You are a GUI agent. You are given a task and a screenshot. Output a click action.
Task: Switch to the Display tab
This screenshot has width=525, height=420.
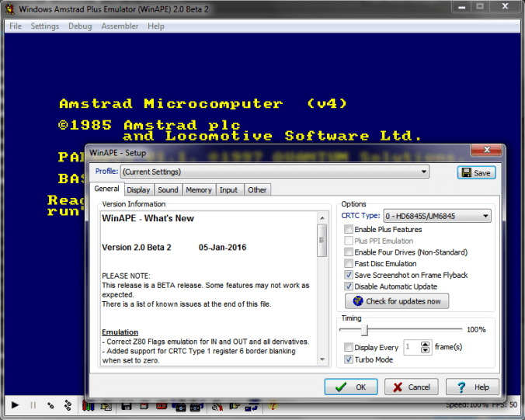coord(138,189)
